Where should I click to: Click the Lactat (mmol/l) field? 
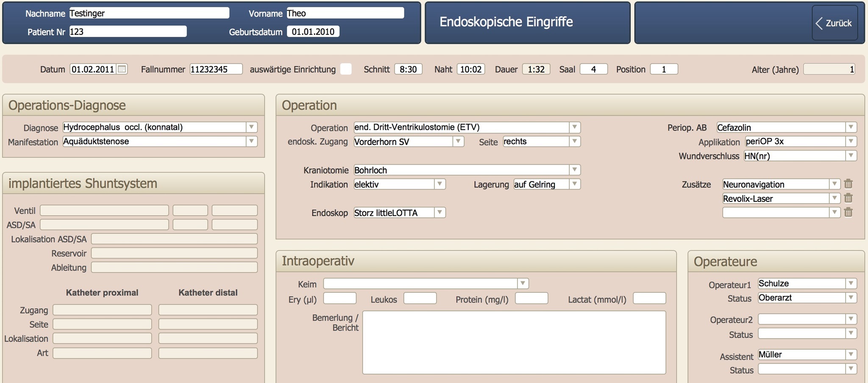[649, 298]
